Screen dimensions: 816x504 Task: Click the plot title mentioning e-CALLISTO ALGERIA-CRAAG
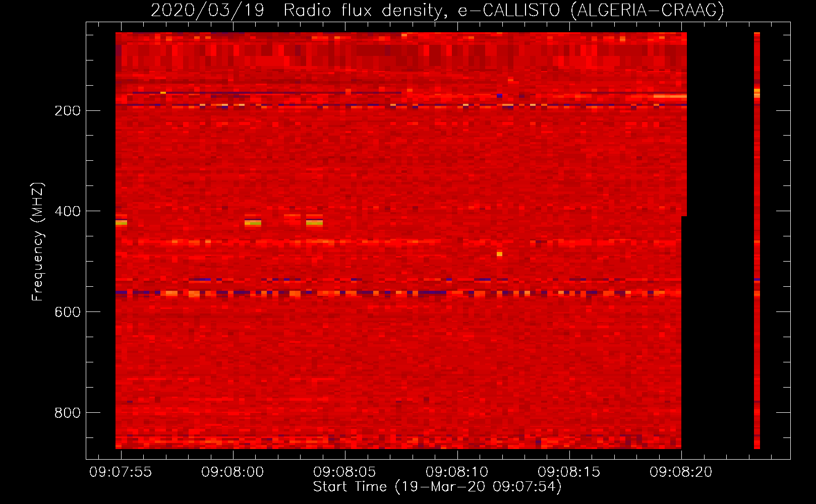pyautogui.click(x=437, y=10)
